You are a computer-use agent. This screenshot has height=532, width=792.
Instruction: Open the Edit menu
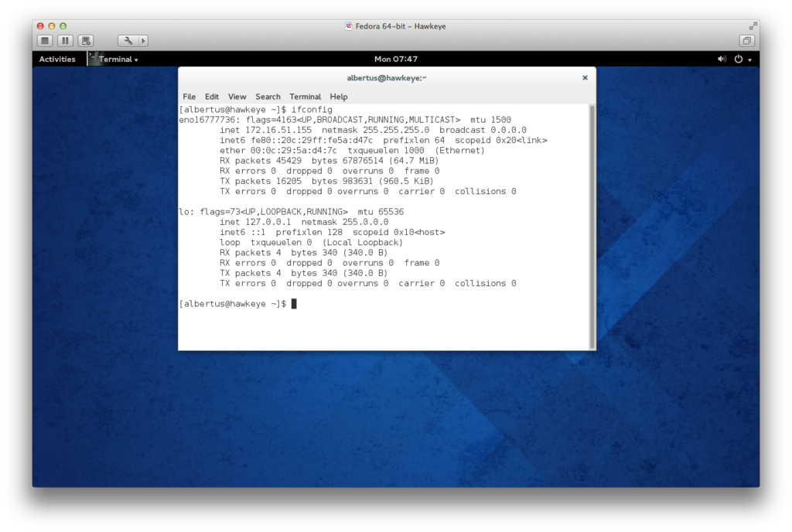click(212, 97)
